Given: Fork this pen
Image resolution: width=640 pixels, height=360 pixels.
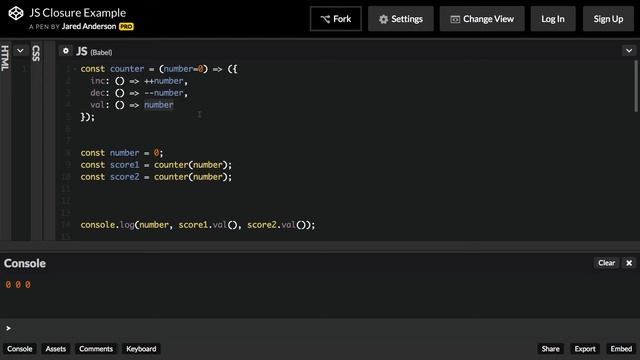Looking at the screenshot, I should click(x=336, y=19).
